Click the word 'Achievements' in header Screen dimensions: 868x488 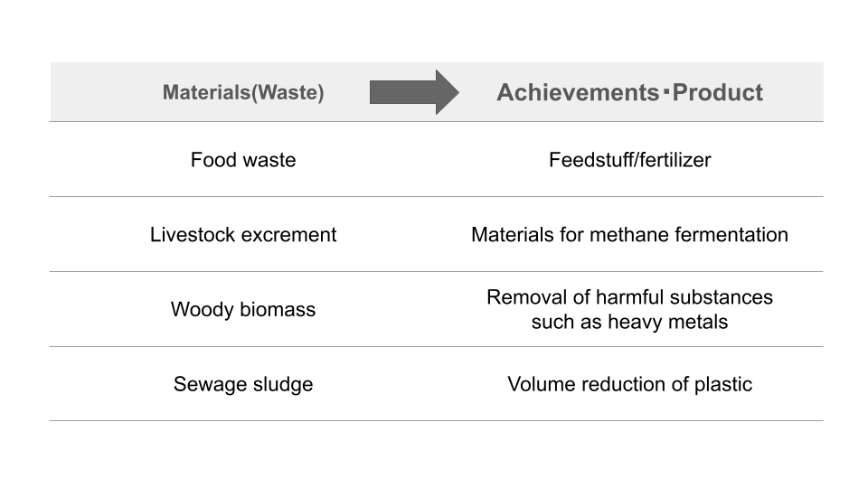click(x=578, y=92)
